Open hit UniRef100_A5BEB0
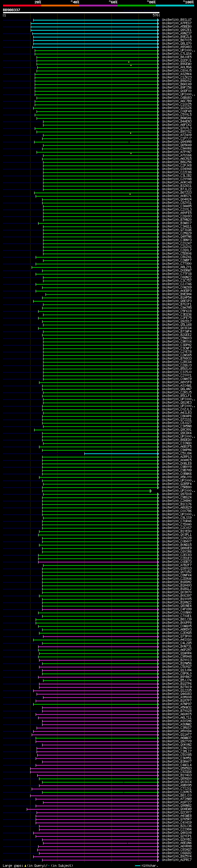The width and height of the screenshot is (197, 868). [177, 26]
